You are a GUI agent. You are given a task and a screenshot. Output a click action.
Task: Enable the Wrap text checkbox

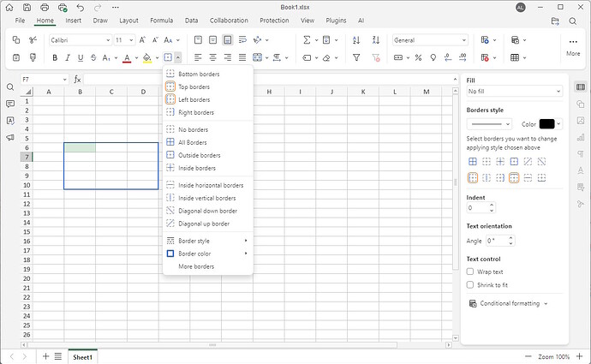[470, 272]
